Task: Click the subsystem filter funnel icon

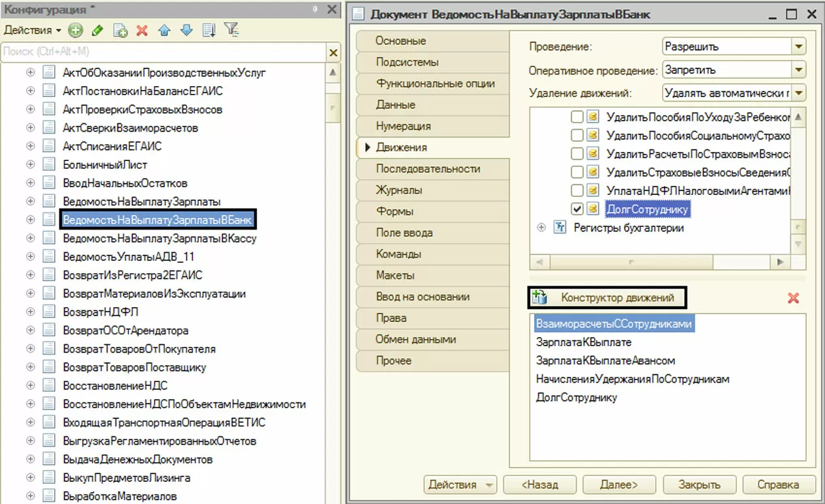Action: pyautogui.click(x=231, y=29)
